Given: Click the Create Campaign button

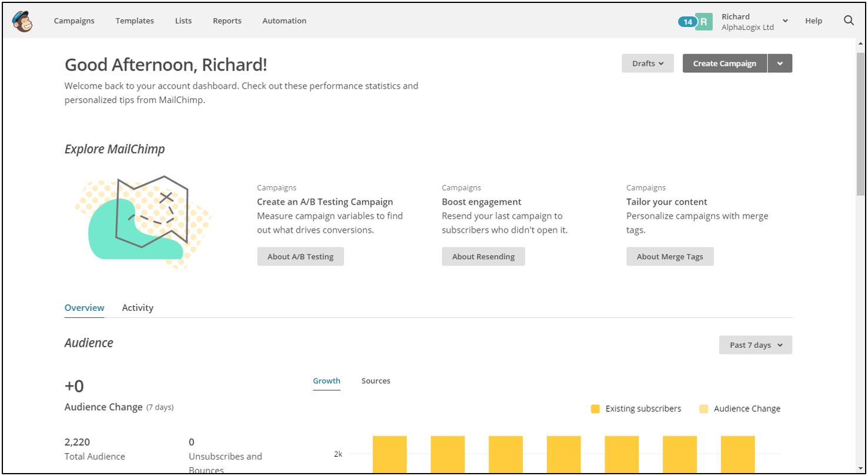Looking at the screenshot, I should (x=725, y=63).
